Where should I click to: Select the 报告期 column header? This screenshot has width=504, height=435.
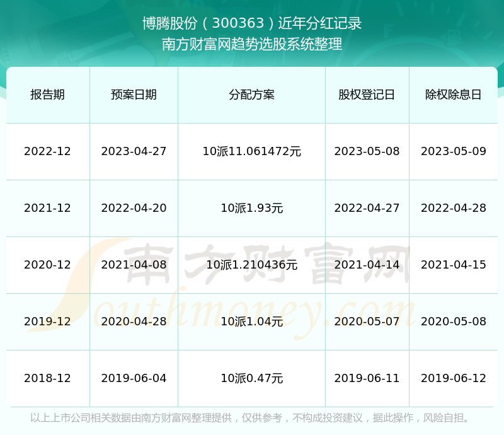(x=48, y=95)
